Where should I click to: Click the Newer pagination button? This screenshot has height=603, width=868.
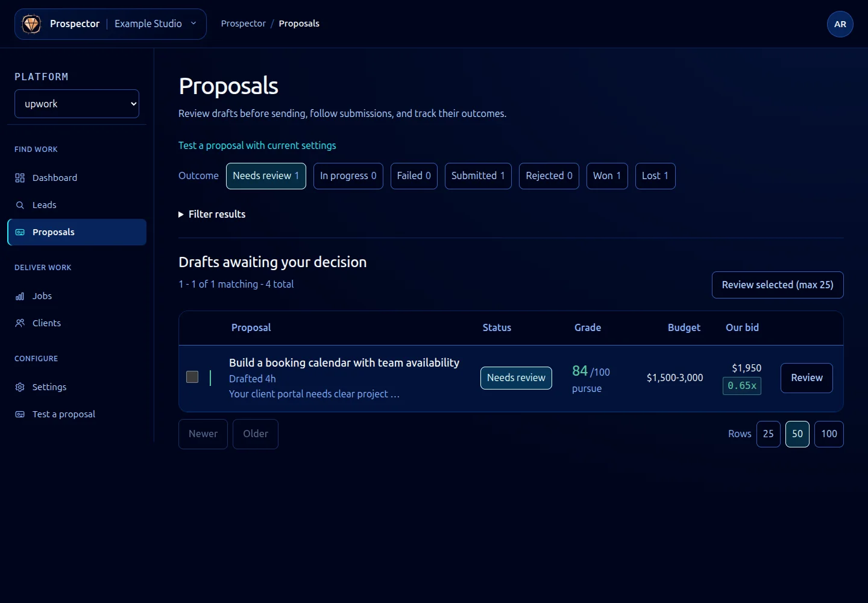[x=203, y=434]
